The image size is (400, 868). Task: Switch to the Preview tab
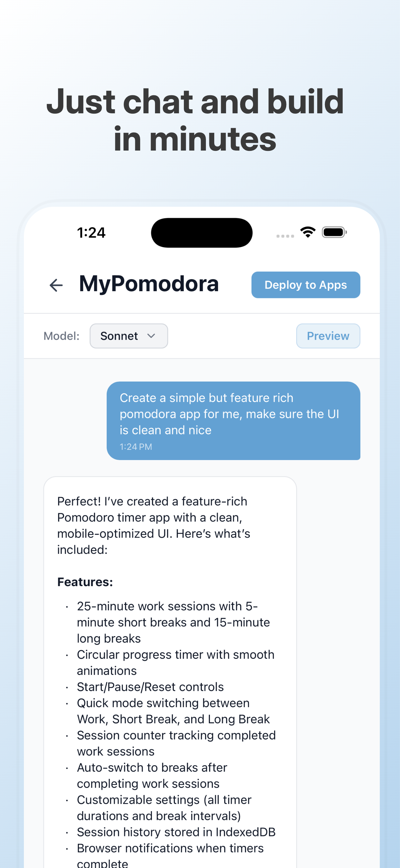point(328,336)
